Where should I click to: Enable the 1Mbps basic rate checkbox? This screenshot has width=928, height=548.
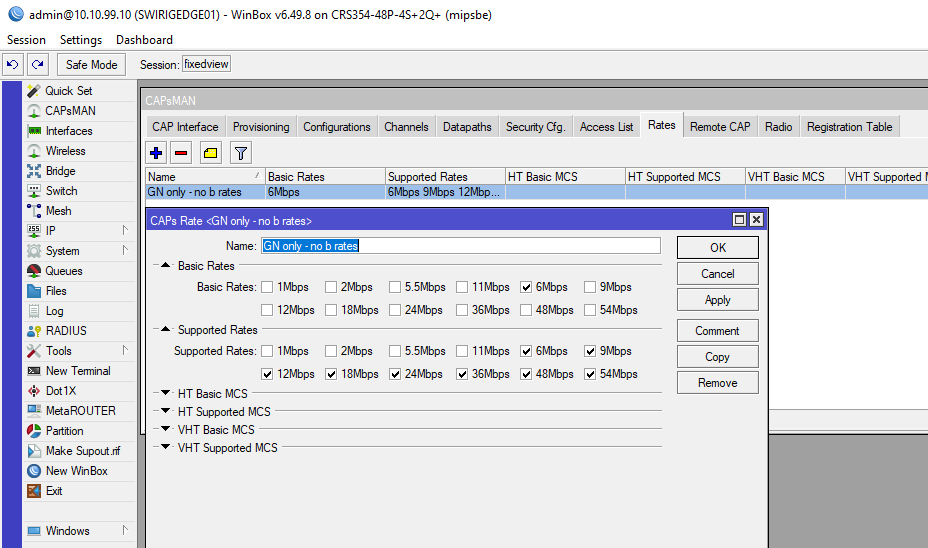(267, 287)
